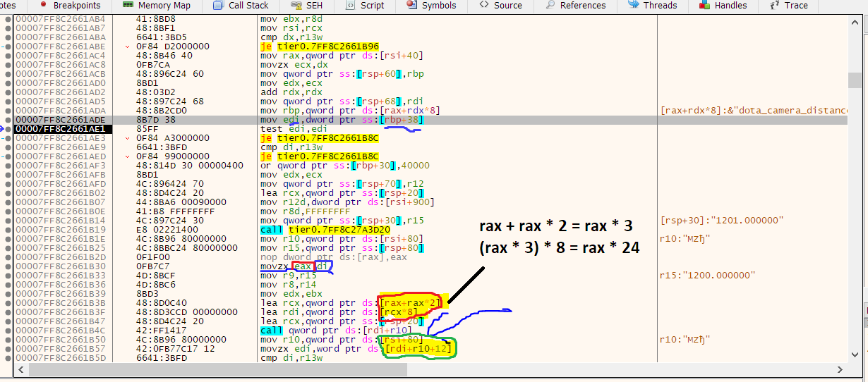The image size is (868, 382).
Task: Click the 'mov r8d,FFFFFFFF' instruction
Action: 305,211
